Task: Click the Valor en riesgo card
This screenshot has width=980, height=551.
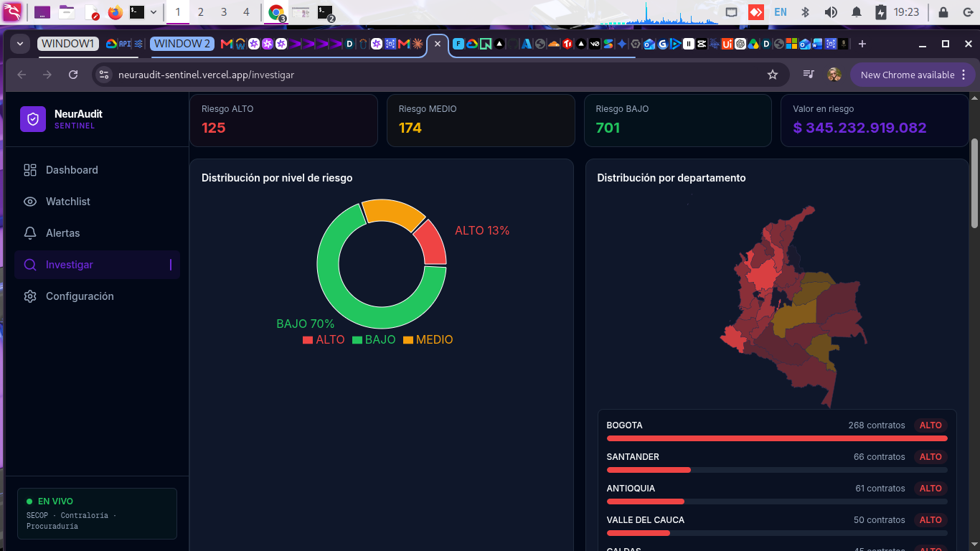Action: (875, 121)
